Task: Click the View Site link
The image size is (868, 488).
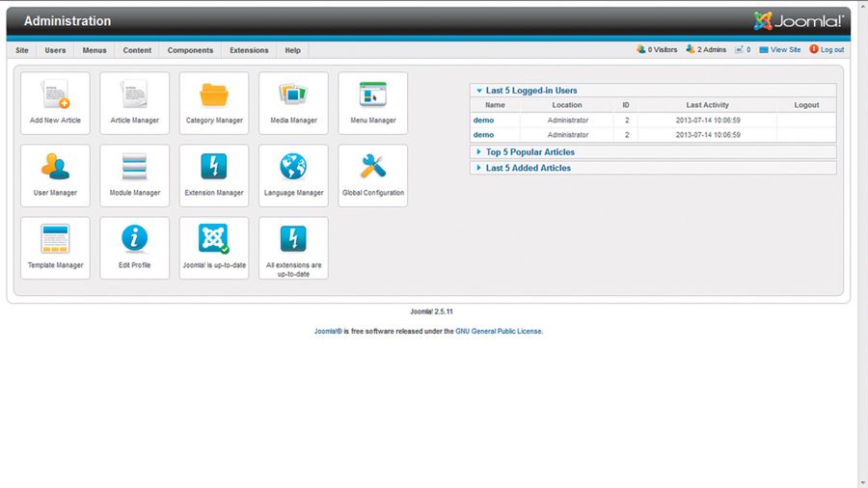Action: point(780,50)
